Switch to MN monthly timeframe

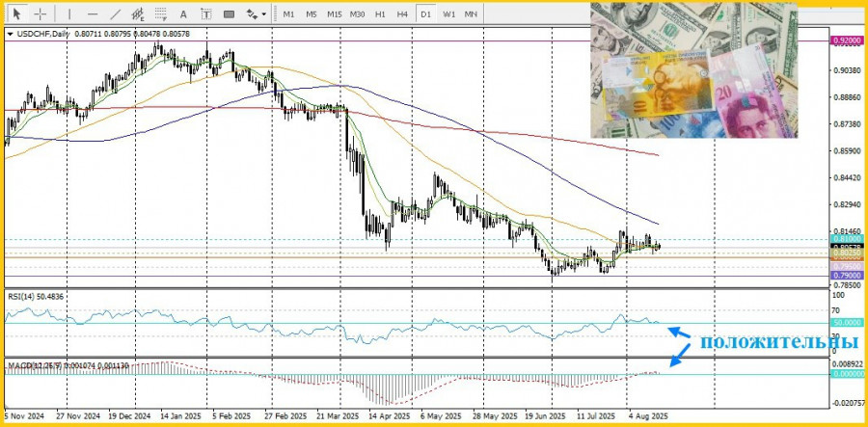tap(471, 14)
